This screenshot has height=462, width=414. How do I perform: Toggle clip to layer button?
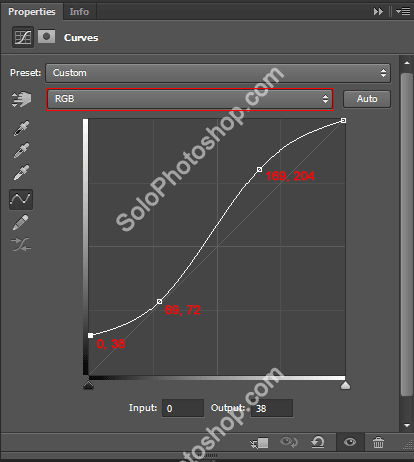coord(259,443)
